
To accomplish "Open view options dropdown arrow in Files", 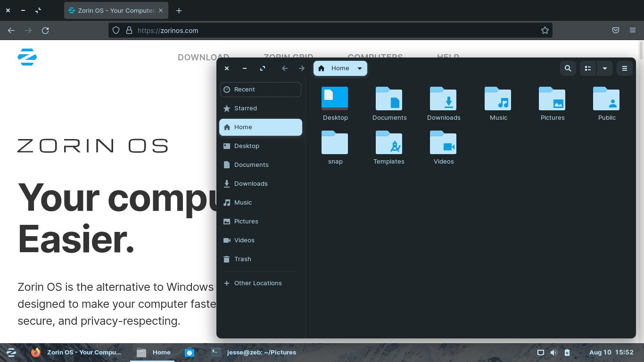I will [x=605, y=68].
